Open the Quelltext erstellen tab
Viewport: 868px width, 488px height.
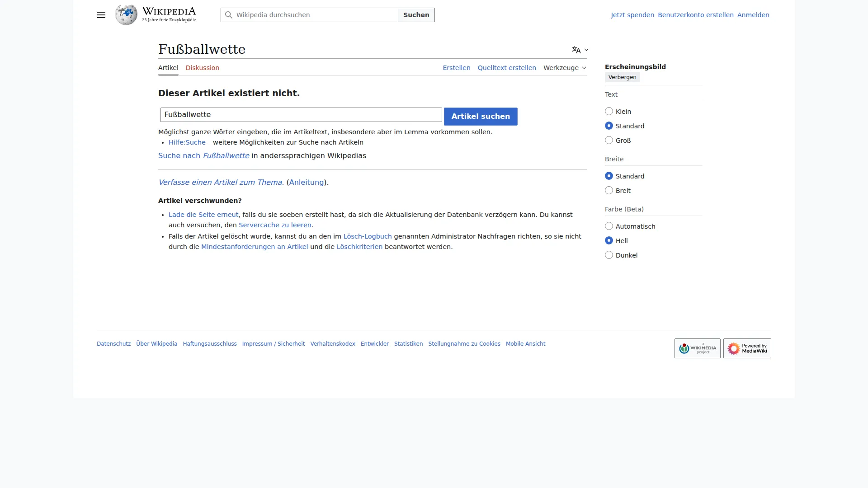[506, 68]
